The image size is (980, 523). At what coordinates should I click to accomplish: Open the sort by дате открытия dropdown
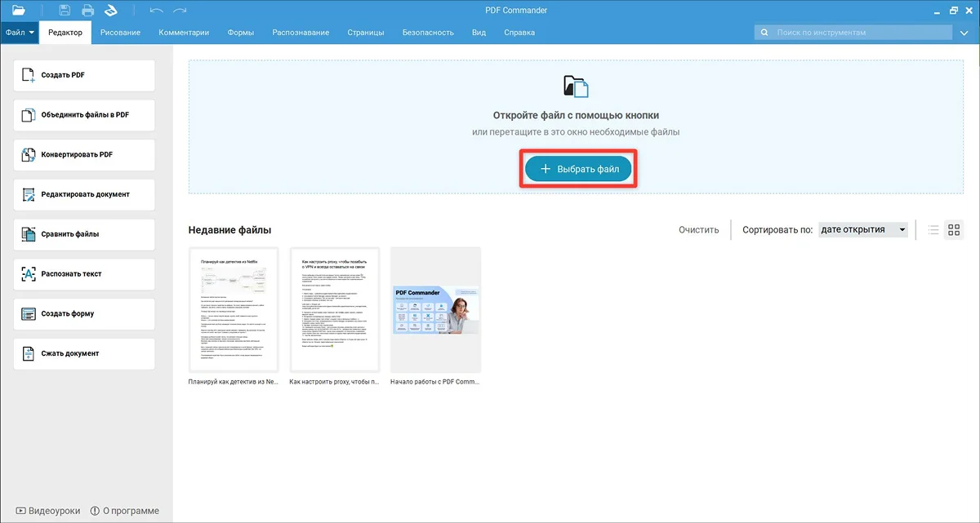click(863, 230)
